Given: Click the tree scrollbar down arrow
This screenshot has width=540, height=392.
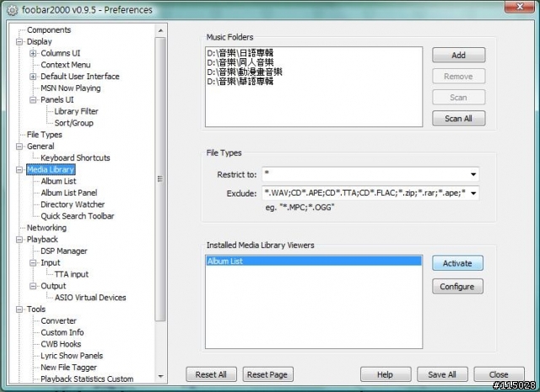Looking at the screenshot, I should [160, 376].
